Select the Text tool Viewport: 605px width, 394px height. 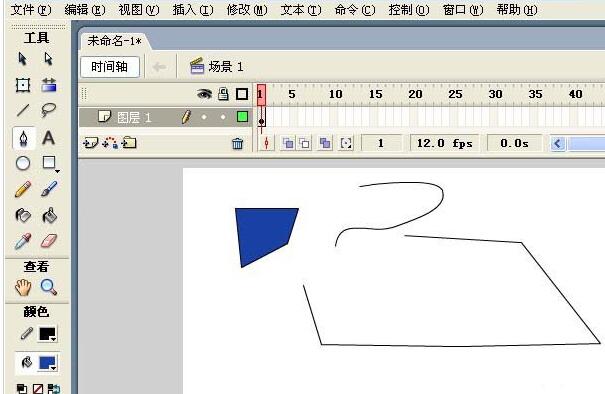tap(49, 138)
